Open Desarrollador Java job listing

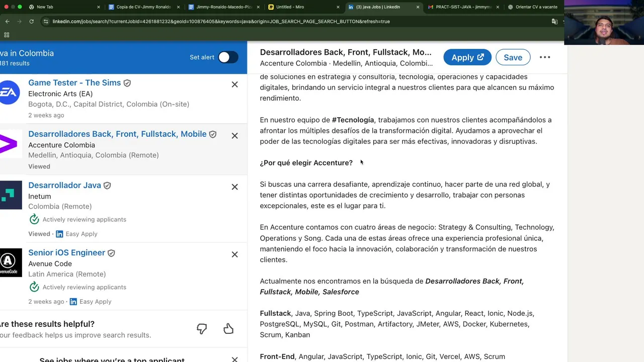tap(64, 185)
